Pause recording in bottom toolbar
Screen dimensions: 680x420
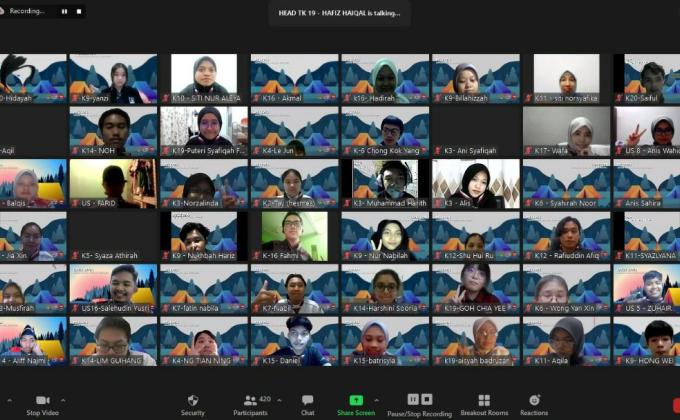pyautogui.click(x=413, y=399)
